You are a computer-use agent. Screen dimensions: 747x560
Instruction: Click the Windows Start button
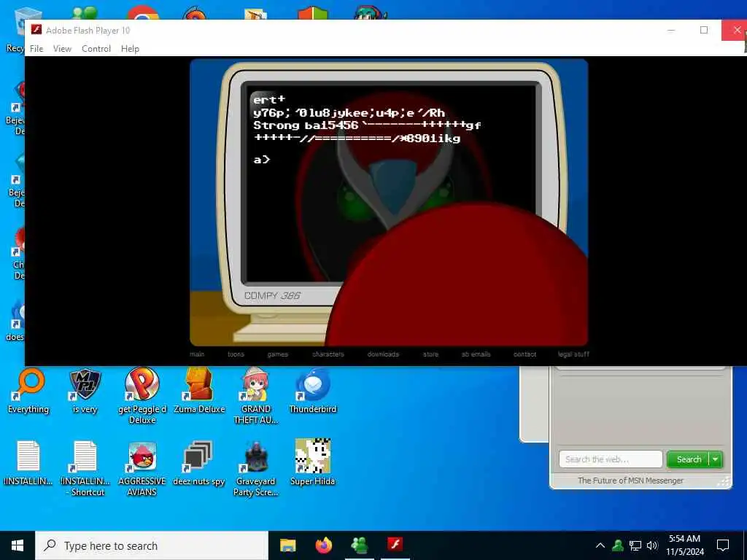(18, 545)
